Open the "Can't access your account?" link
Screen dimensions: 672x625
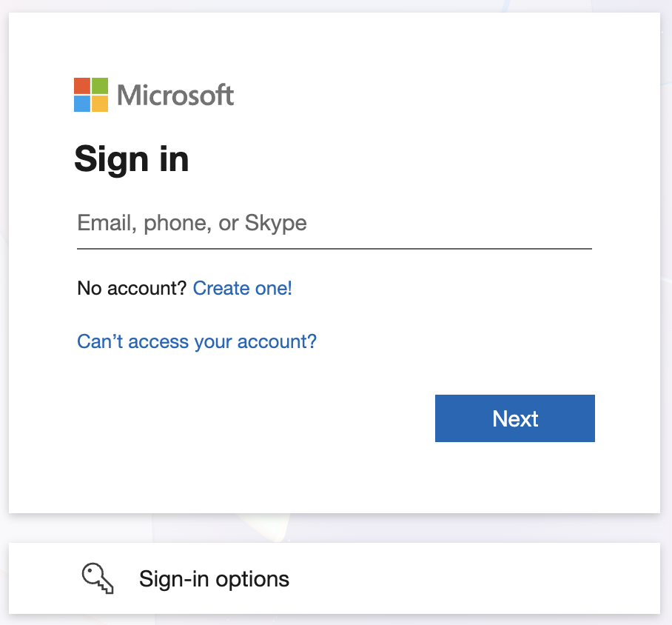click(x=197, y=341)
